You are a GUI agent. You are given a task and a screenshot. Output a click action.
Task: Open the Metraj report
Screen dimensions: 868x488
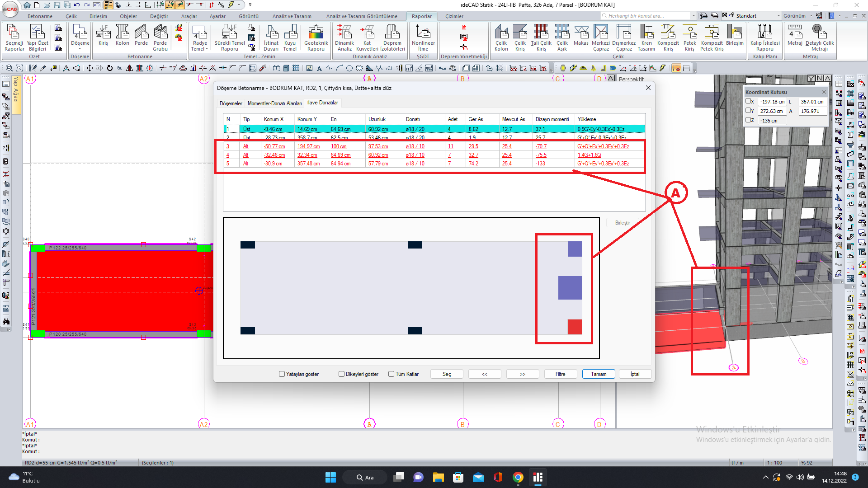tap(795, 35)
